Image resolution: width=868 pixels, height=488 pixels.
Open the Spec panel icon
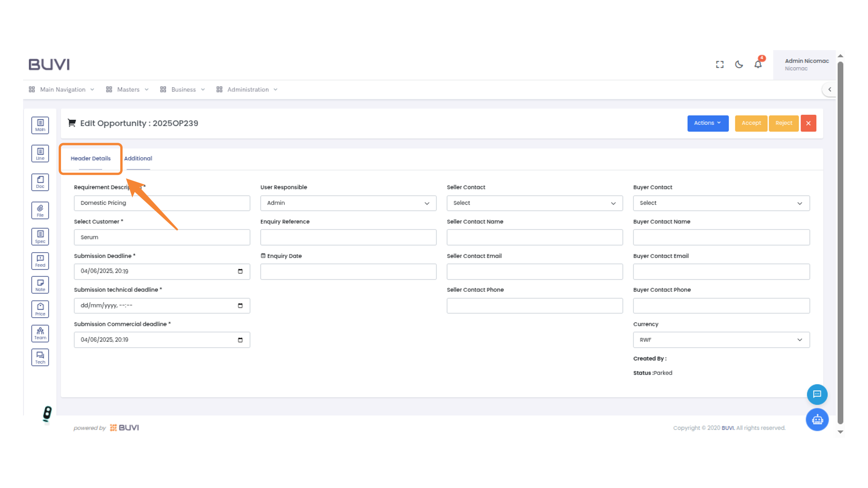[x=40, y=236]
